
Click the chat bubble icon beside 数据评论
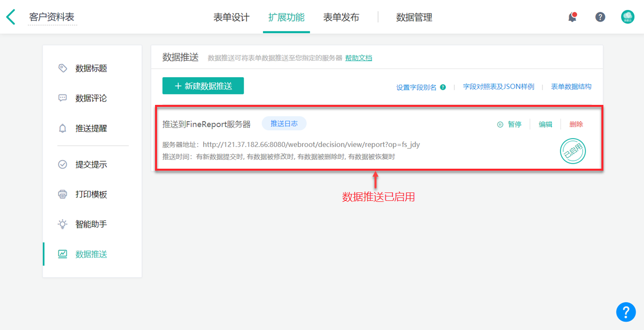coord(62,98)
